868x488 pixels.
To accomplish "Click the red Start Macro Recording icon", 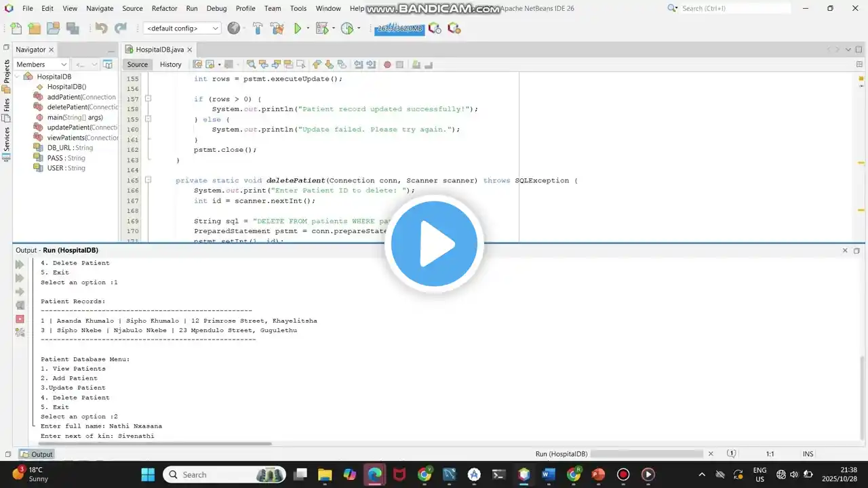I will point(387,64).
